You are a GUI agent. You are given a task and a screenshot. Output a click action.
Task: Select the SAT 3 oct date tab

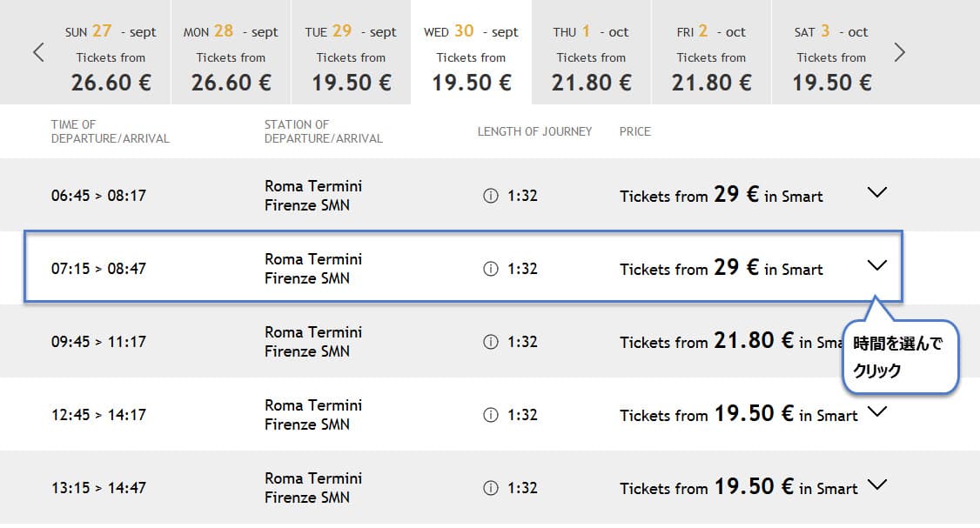[831, 52]
